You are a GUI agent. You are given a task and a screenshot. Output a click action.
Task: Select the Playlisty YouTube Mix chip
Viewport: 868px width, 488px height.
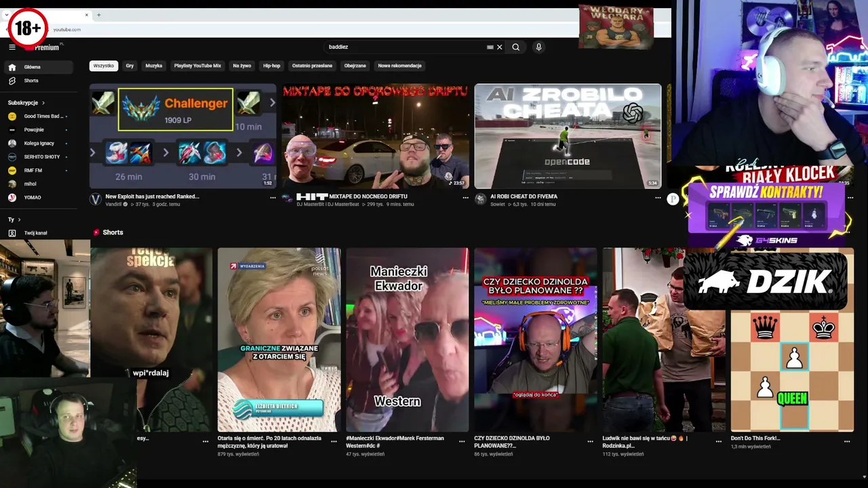click(x=197, y=66)
